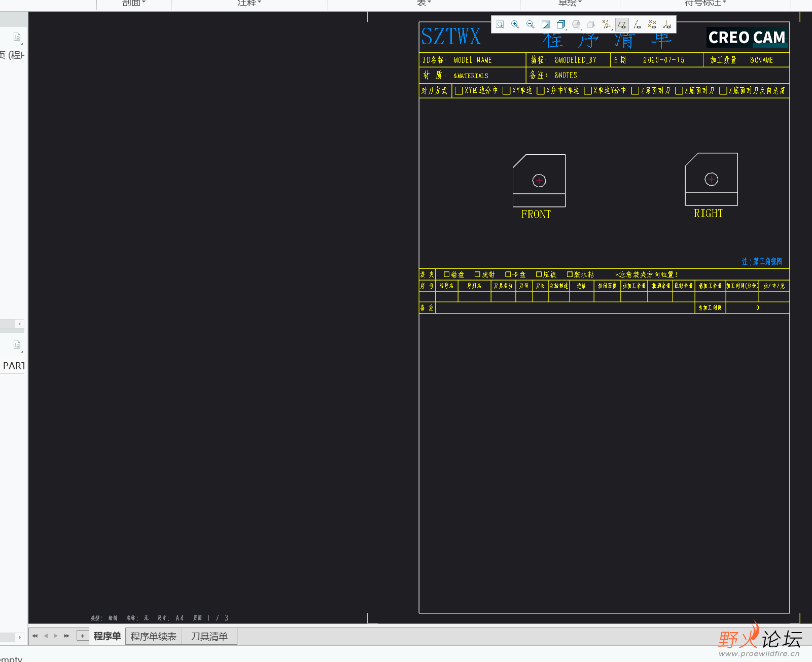Toggle the point display icon

[652, 24]
